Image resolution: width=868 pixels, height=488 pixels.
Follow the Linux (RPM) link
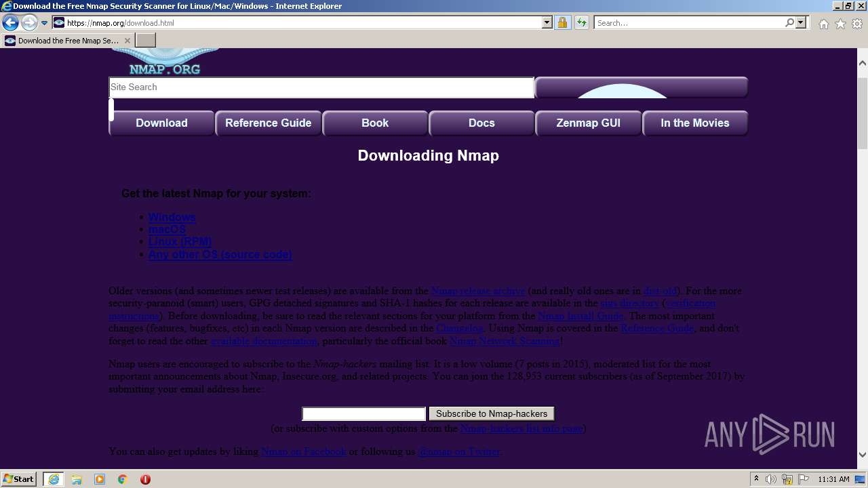180,242
